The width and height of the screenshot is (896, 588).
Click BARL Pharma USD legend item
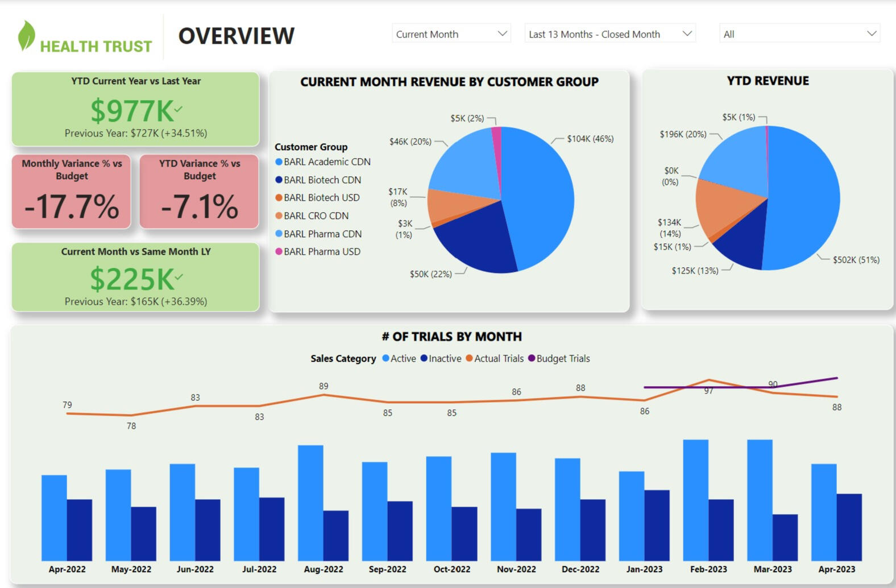(321, 252)
